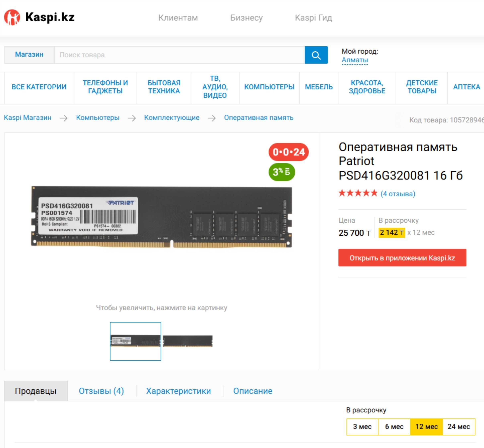This screenshot has width=484, height=448.
Task: Open КРАСОТА, ЗДОРОВЬЕ category
Action: click(367, 87)
